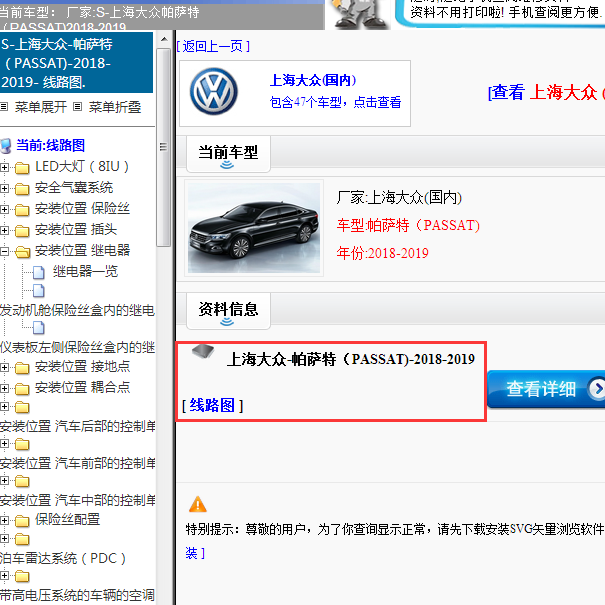Viewport: 605px width, 605px height.
Task: Click the 返回上一页 link
Action: (x=213, y=46)
